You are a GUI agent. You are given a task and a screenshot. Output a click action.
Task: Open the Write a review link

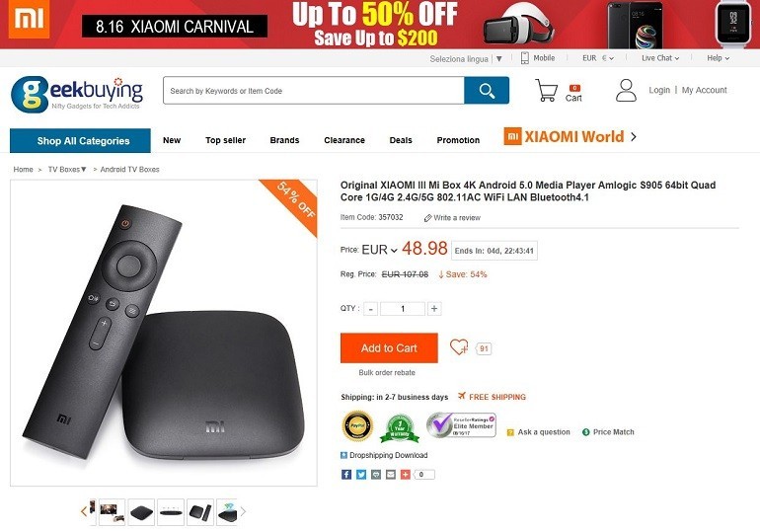(452, 217)
